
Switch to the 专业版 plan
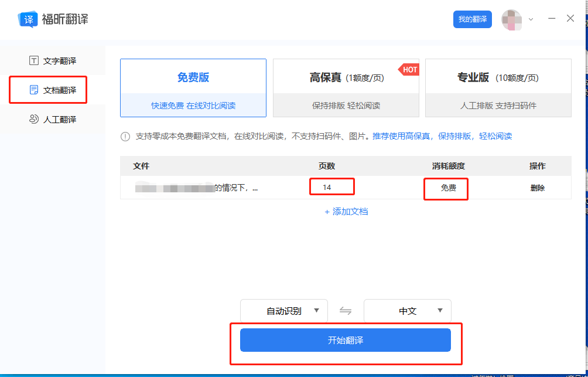[498, 88]
